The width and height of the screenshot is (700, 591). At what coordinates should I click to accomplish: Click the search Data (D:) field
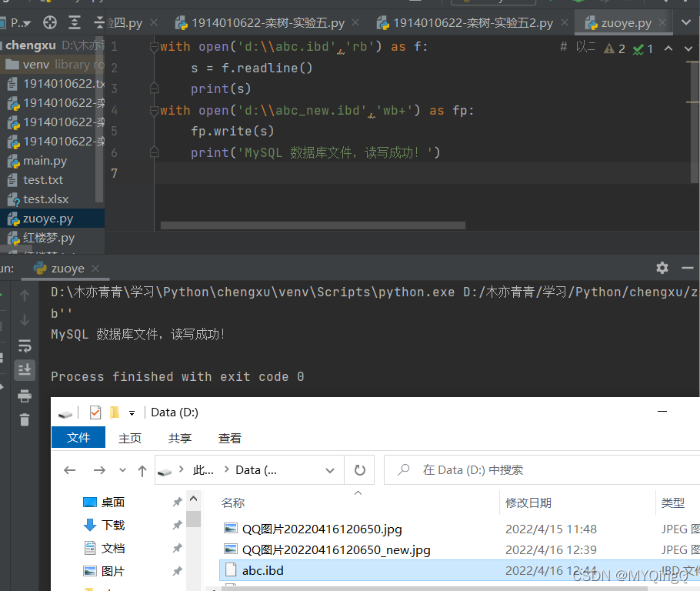[542, 470]
